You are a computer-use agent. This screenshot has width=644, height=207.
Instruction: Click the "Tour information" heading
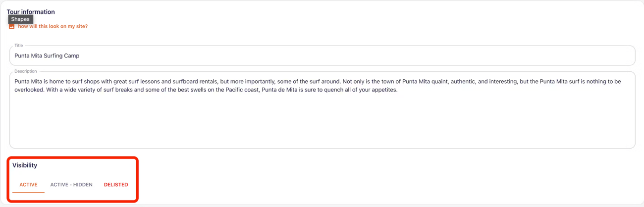click(x=31, y=12)
